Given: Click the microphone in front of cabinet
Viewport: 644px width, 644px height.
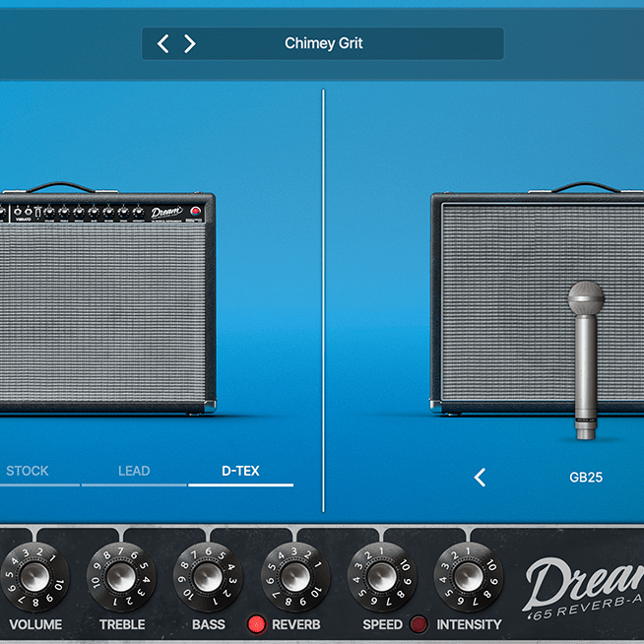Looking at the screenshot, I should point(586,360).
